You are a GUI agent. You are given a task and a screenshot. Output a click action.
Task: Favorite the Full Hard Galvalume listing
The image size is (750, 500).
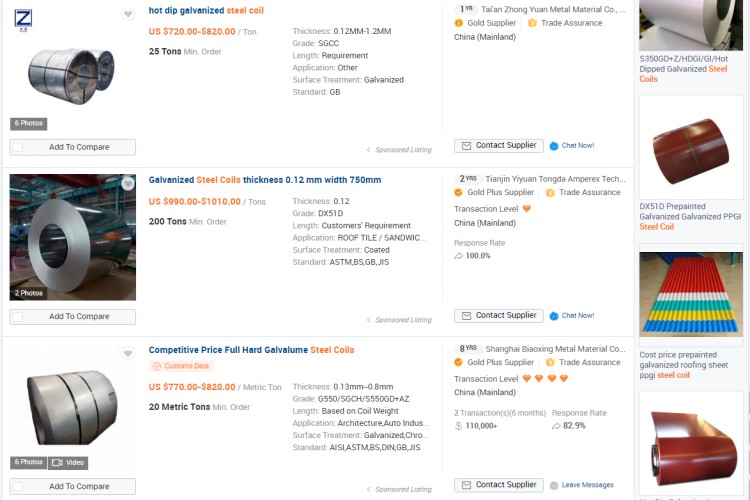coord(128,354)
